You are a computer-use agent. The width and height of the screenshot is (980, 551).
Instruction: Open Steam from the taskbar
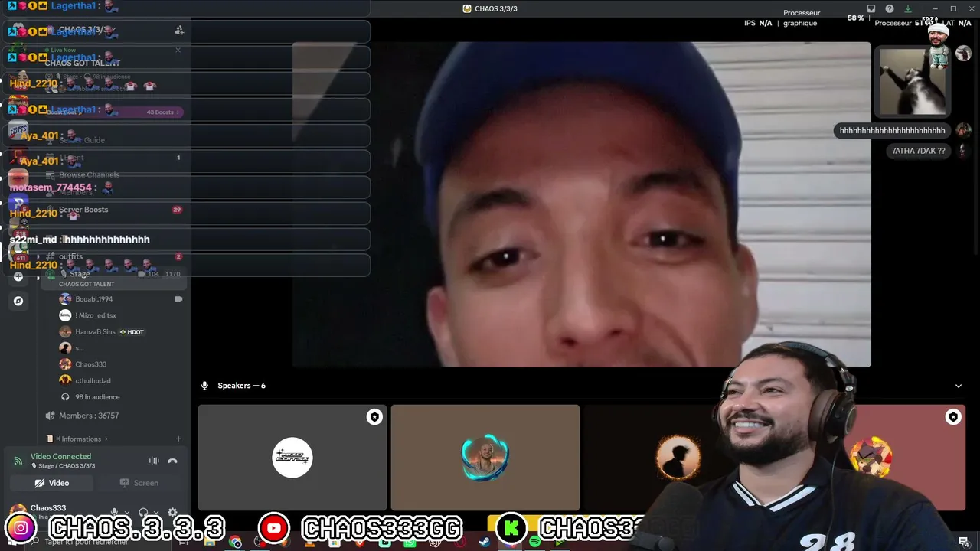[485, 543]
